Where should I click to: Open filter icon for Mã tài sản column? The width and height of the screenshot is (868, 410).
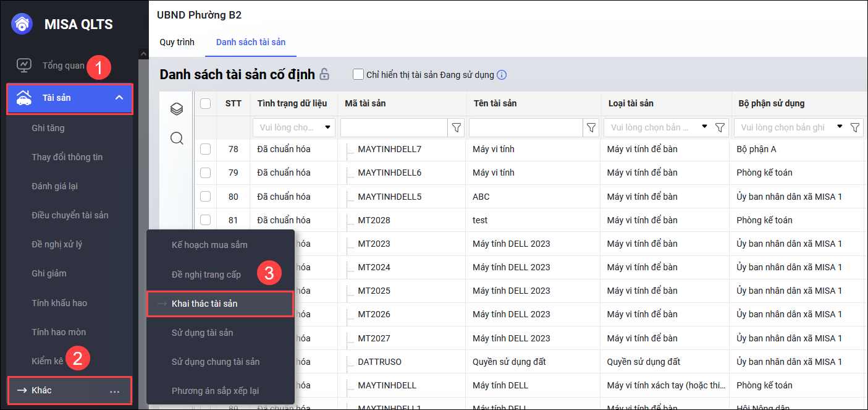coord(457,128)
